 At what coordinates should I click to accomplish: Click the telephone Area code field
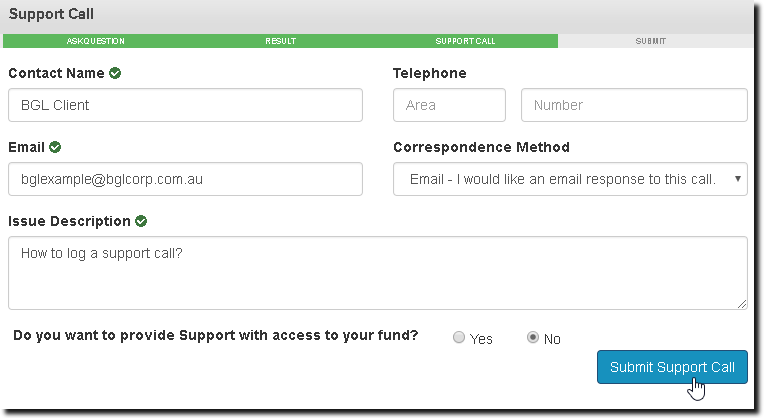tap(450, 105)
